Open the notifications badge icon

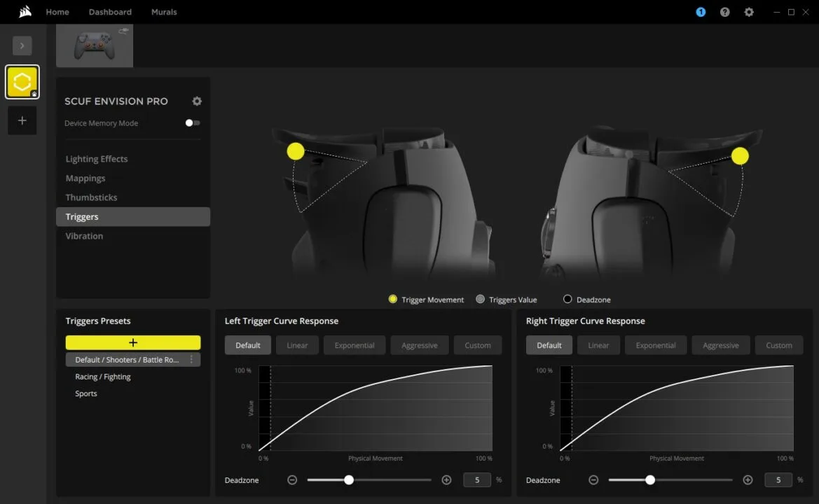tap(701, 12)
